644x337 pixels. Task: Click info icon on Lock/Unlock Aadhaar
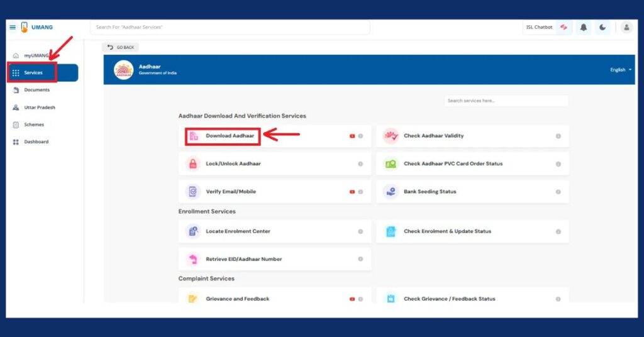click(x=360, y=164)
